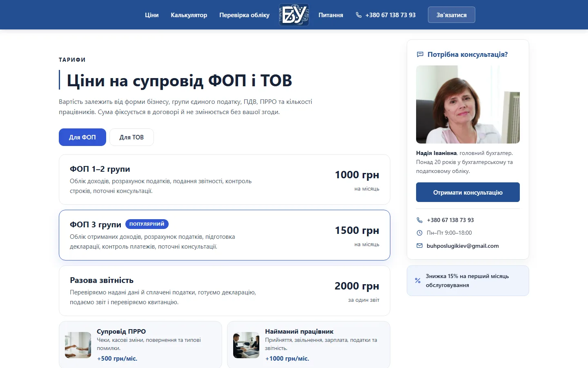The width and height of the screenshot is (588, 368).
Task: Click the phone icon in the header
Action: [x=359, y=15]
